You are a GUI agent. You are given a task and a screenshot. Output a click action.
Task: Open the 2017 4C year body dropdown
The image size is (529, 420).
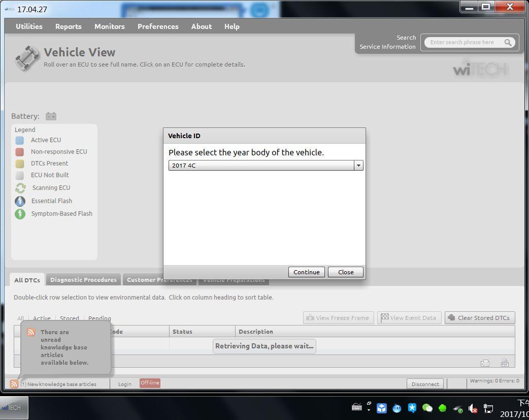[358, 165]
